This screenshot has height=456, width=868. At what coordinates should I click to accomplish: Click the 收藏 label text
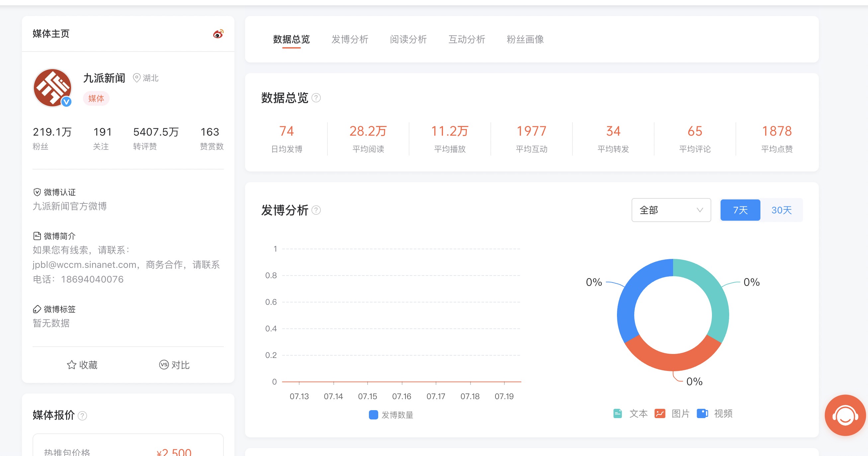click(88, 365)
